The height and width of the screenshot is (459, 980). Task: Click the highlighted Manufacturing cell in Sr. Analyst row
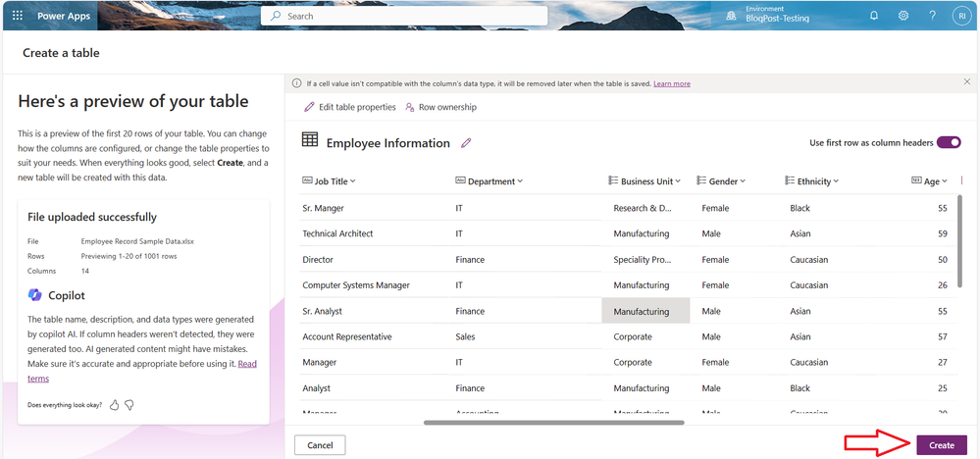point(646,311)
